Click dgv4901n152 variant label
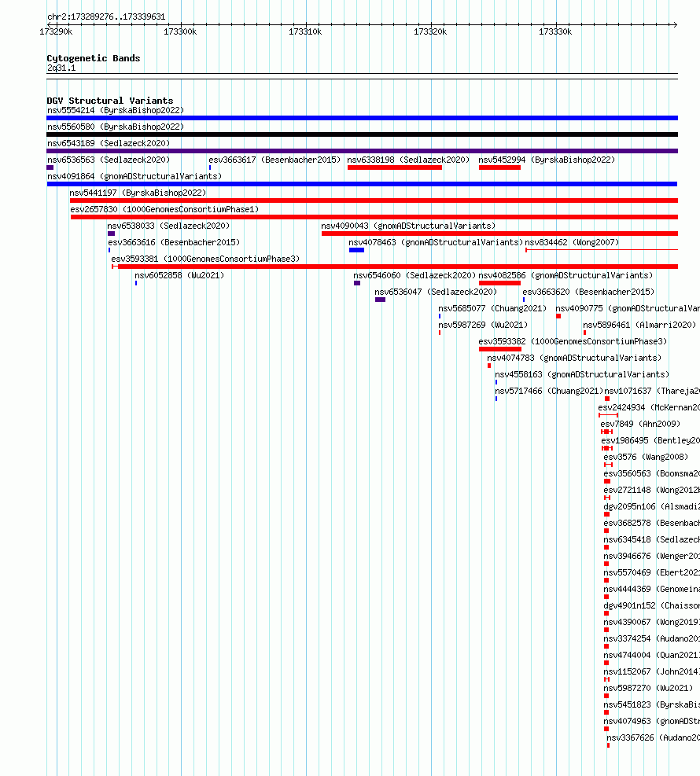The width and height of the screenshot is (700, 776). coord(651,605)
